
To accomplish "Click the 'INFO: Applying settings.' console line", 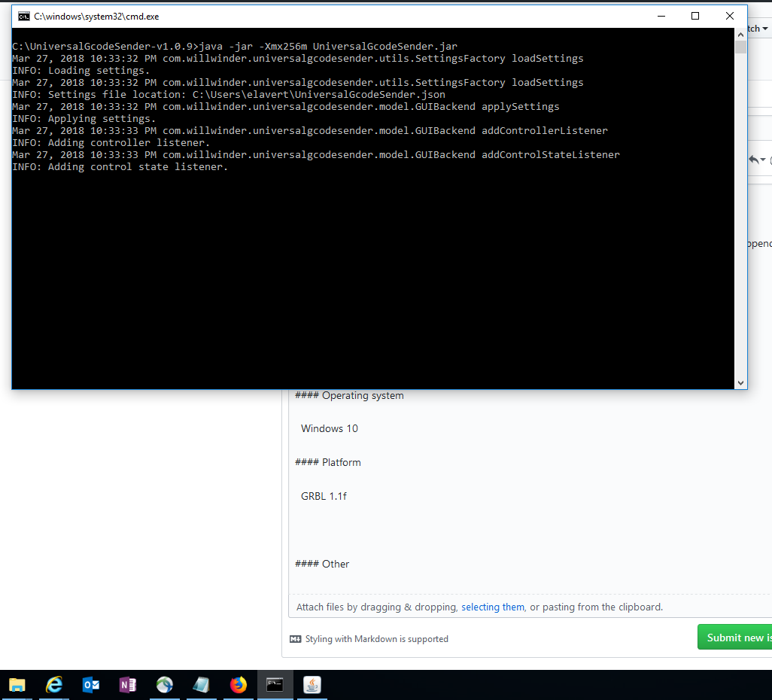I will click(84, 119).
